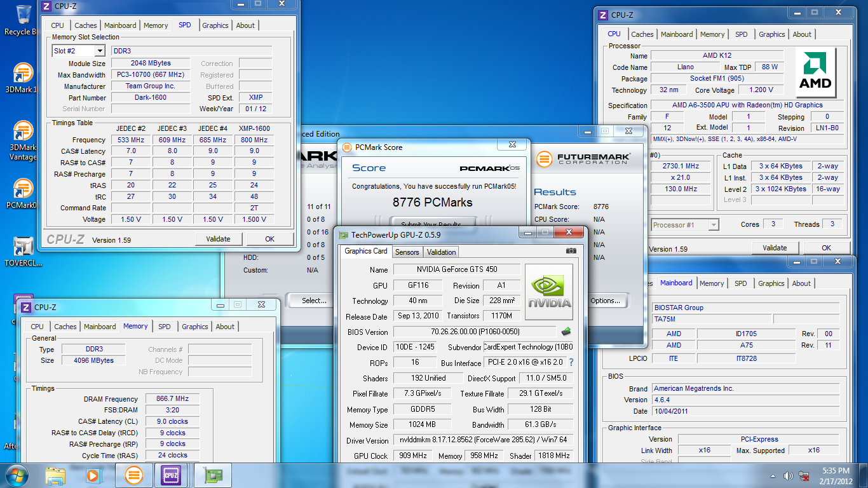This screenshot has width=868, height=488.
Task: Click Validate in the top-right CPU-Z window
Action: (x=775, y=248)
